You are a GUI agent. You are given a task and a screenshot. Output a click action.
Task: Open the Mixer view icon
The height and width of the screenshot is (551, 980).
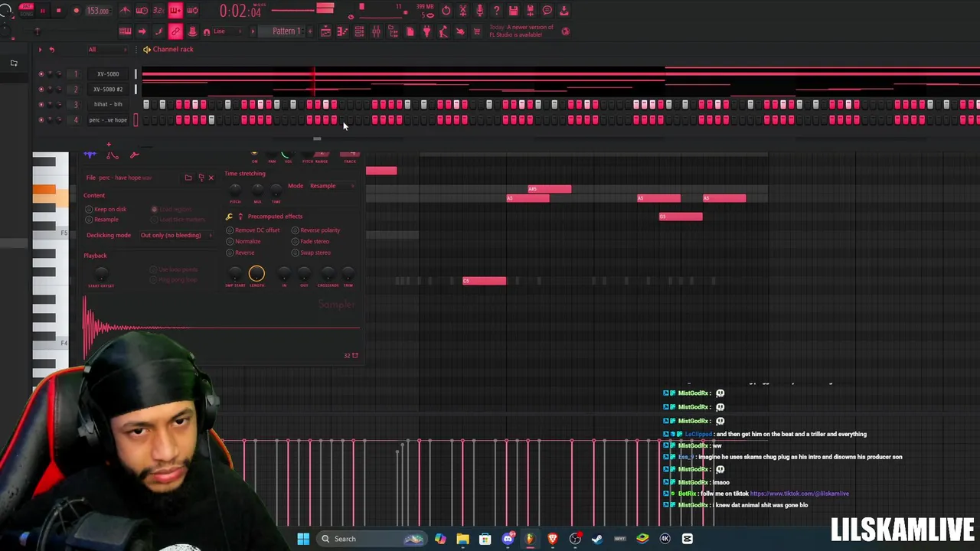coord(376,31)
